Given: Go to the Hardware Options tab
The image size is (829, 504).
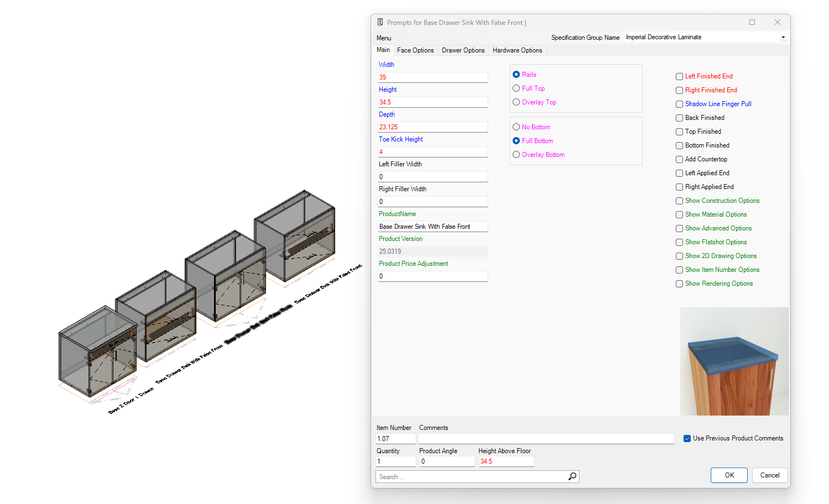Looking at the screenshot, I should [517, 50].
